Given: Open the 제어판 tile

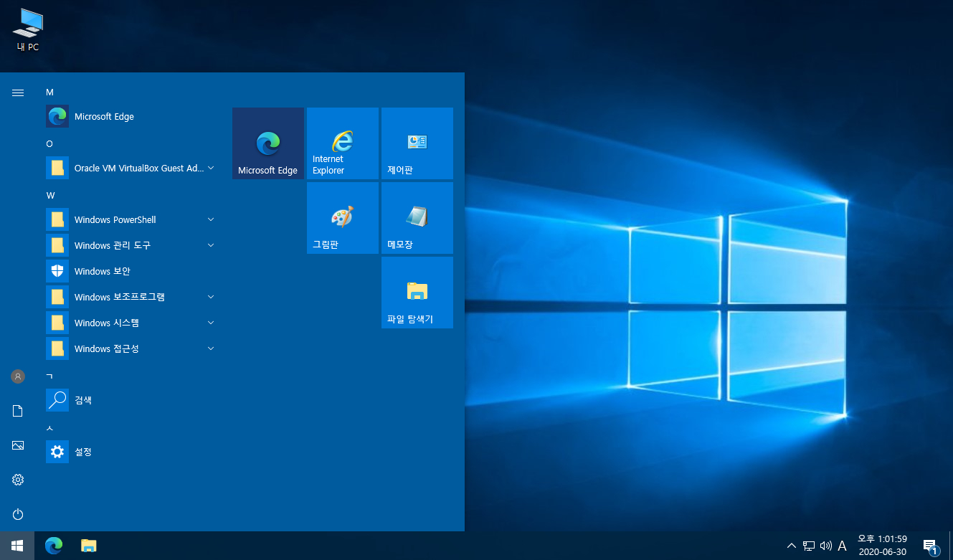Looking at the screenshot, I should [x=417, y=143].
